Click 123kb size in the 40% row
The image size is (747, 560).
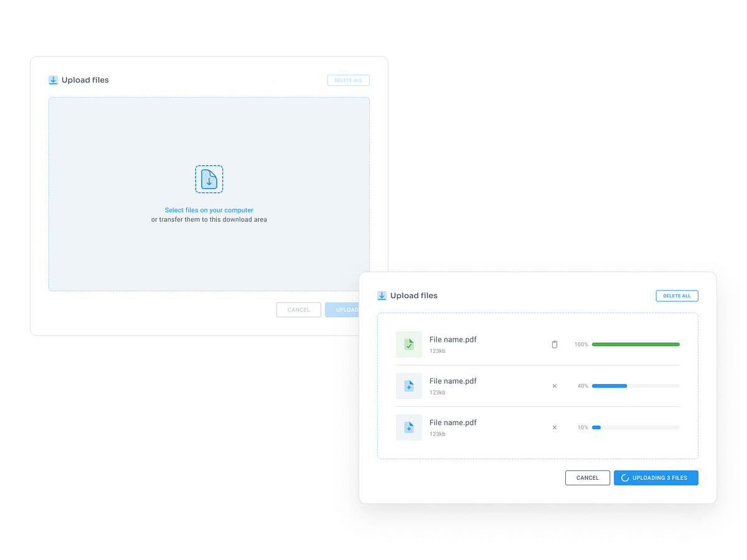tap(438, 393)
